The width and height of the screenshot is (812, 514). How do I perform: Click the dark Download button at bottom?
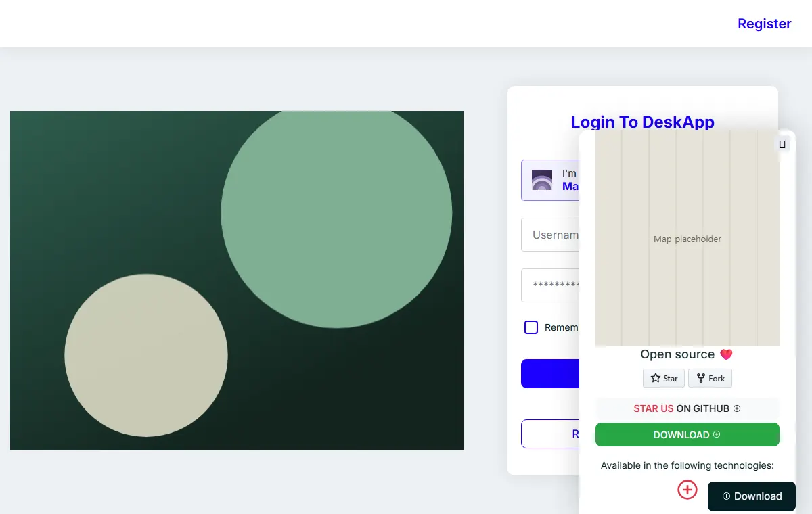coord(752,496)
